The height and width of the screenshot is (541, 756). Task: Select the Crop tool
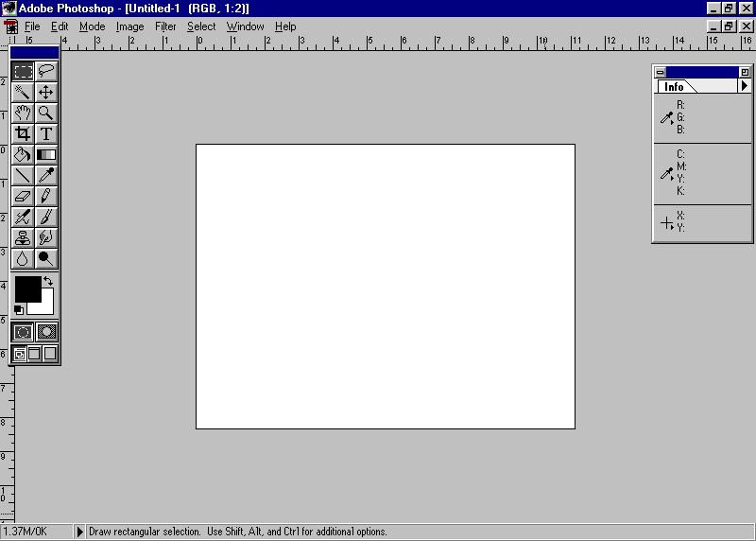[23, 133]
